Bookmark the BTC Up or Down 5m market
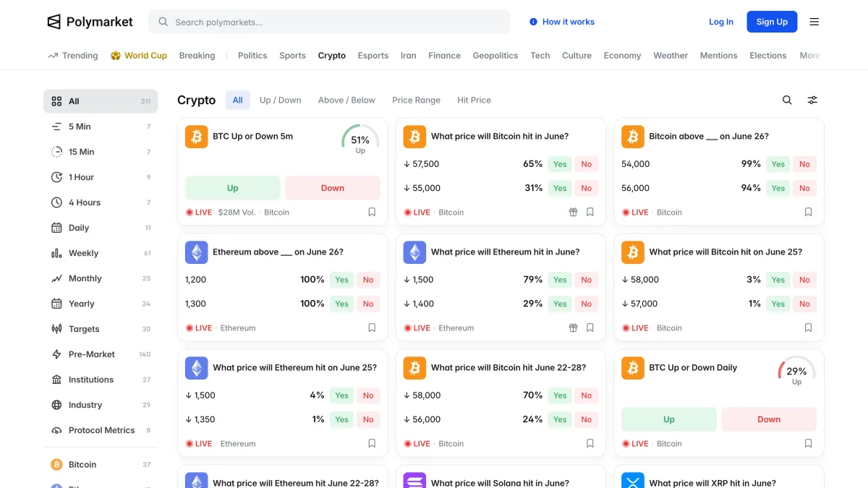 372,213
